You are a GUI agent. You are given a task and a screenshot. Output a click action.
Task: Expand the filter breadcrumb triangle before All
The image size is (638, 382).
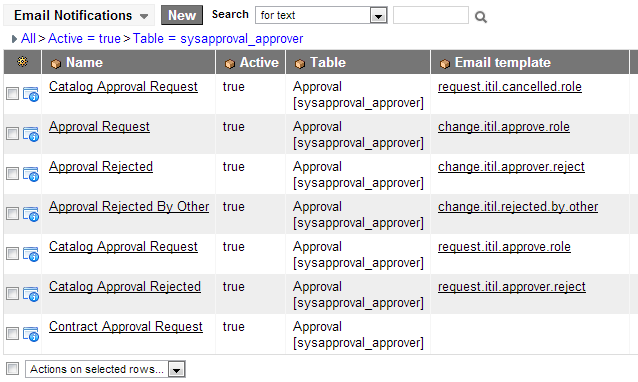pyautogui.click(x=14, y=39)
